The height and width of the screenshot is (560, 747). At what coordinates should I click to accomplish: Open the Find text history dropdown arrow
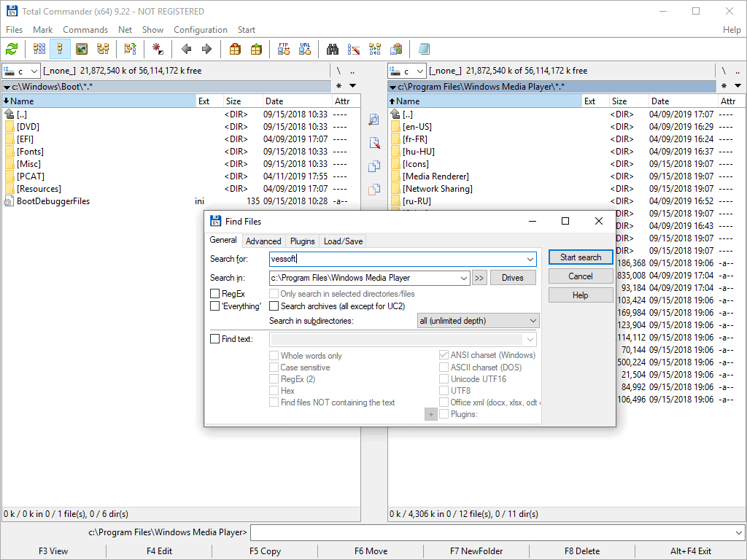tap(530, 340)
